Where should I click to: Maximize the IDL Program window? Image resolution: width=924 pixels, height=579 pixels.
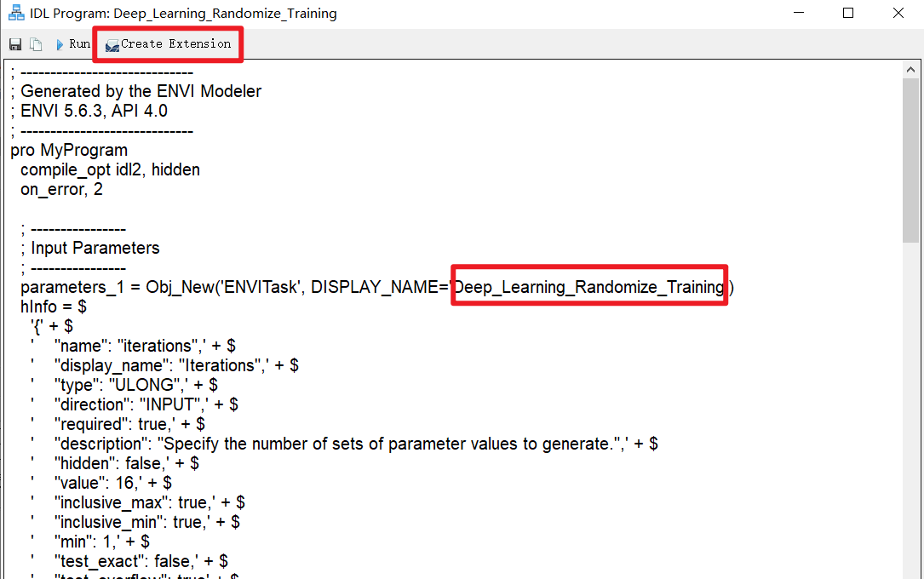[848, 13]
